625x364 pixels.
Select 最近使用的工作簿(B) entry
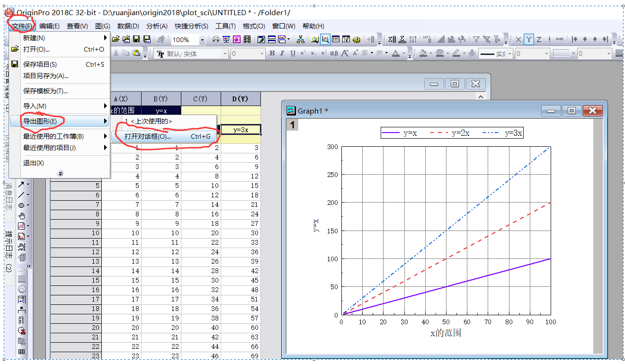60,136
